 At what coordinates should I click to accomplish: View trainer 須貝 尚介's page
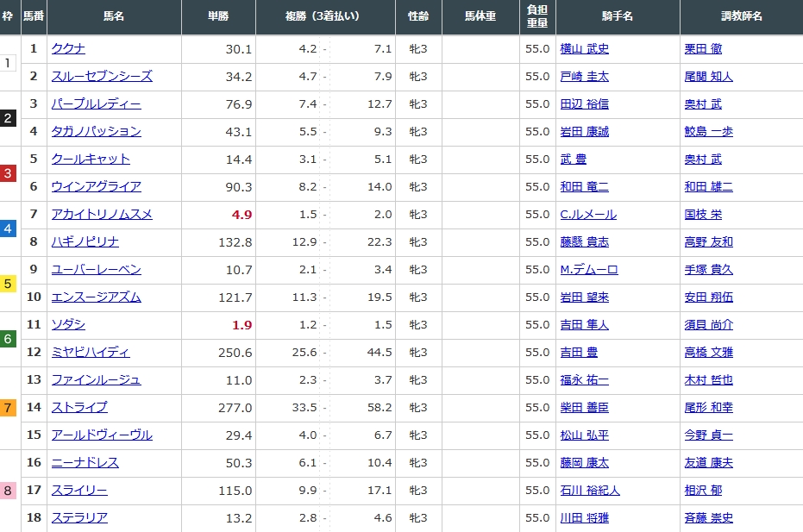click(x=706, y=325)
